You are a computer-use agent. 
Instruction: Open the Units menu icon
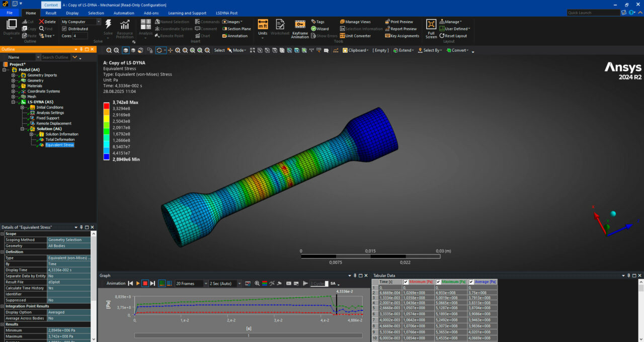click(x=263, y=25)
